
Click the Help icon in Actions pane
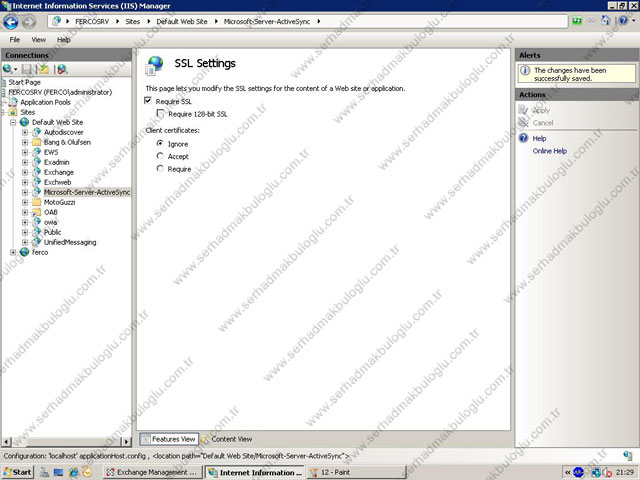tap(524, 138)
